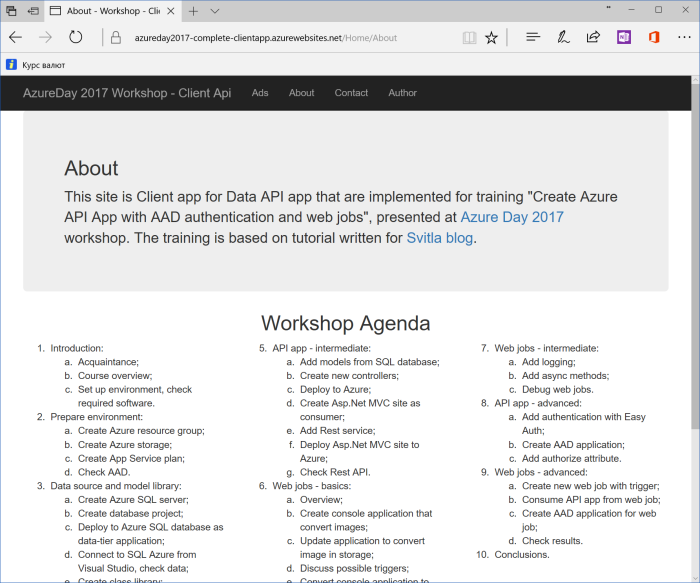The image size is (700, 583).
Task: Click 'Create Azure SQL server;' item
Action: tap(133, 500)
